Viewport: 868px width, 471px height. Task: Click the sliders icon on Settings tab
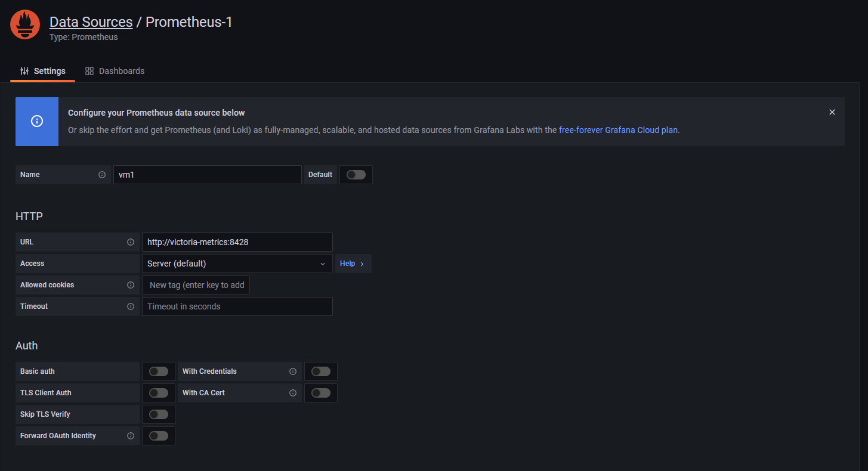[24, 71]
